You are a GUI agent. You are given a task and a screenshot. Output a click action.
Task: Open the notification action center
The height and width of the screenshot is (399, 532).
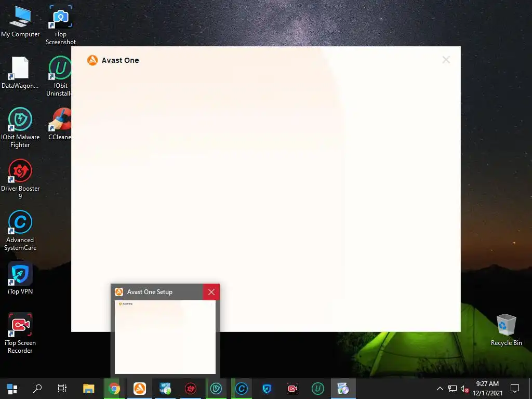[515, 389]
